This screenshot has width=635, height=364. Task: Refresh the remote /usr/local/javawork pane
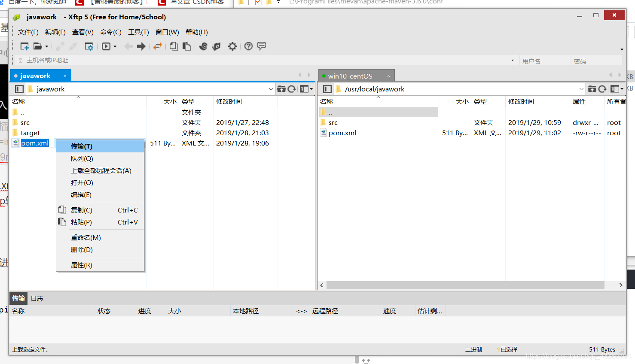[x=603, y=89]
